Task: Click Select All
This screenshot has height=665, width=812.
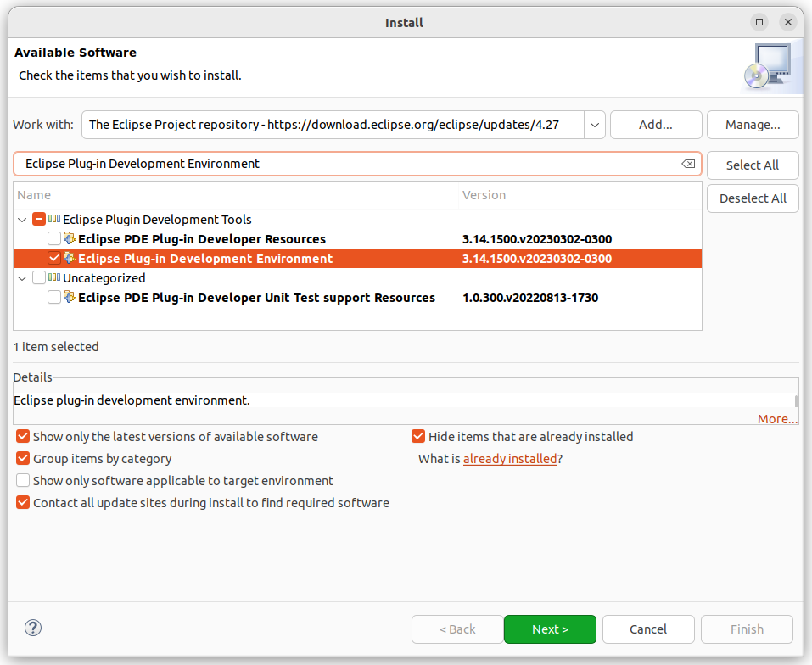Action: tap(753, 165)
